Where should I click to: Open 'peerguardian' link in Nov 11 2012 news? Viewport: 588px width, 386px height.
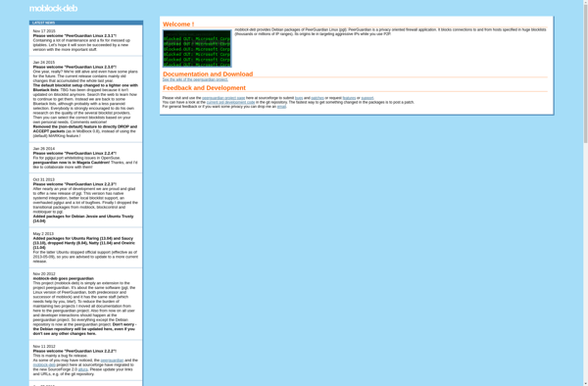coord(112,361)
